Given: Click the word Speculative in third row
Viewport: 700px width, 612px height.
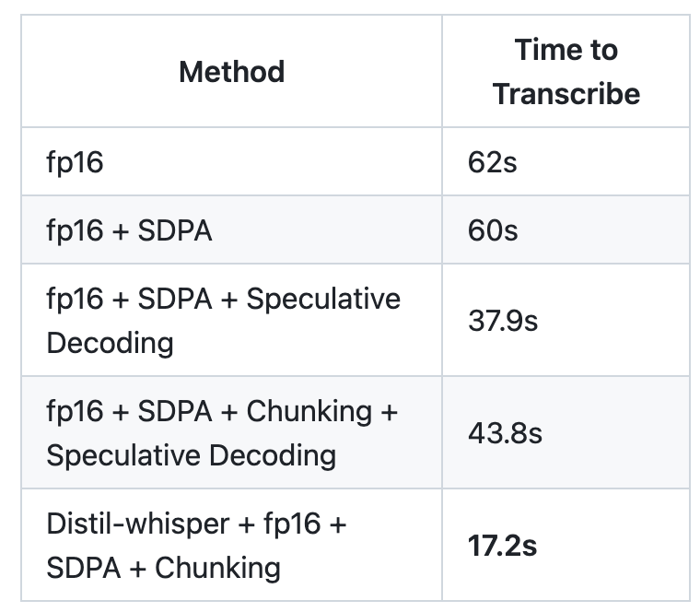Looking at the screenshot, I should tap(323, 299).
